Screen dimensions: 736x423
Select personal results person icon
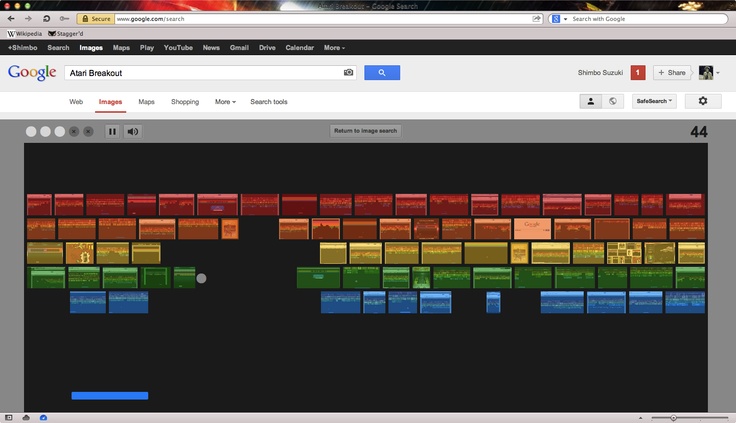tap(591, 101)
